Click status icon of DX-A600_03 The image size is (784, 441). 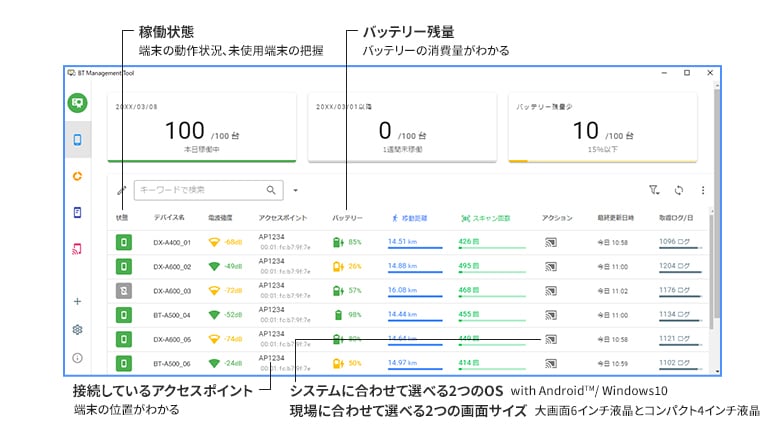click(x=122, y=291)
